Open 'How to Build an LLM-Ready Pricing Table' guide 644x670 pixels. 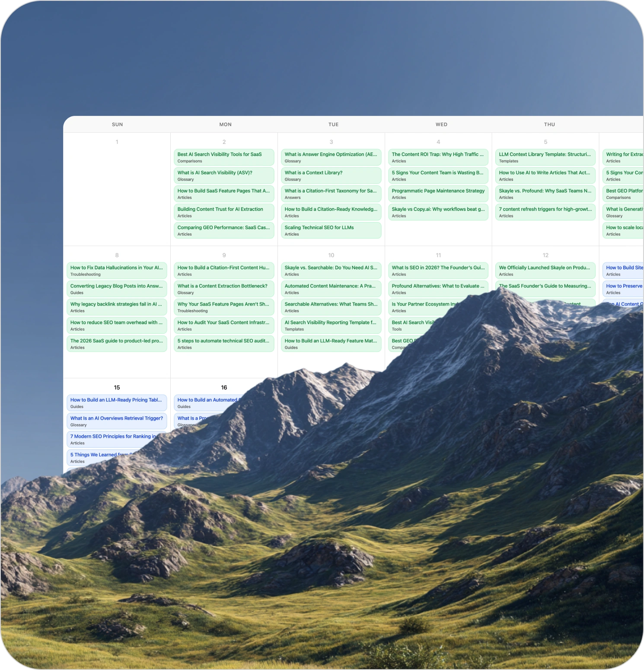(117, 403)
